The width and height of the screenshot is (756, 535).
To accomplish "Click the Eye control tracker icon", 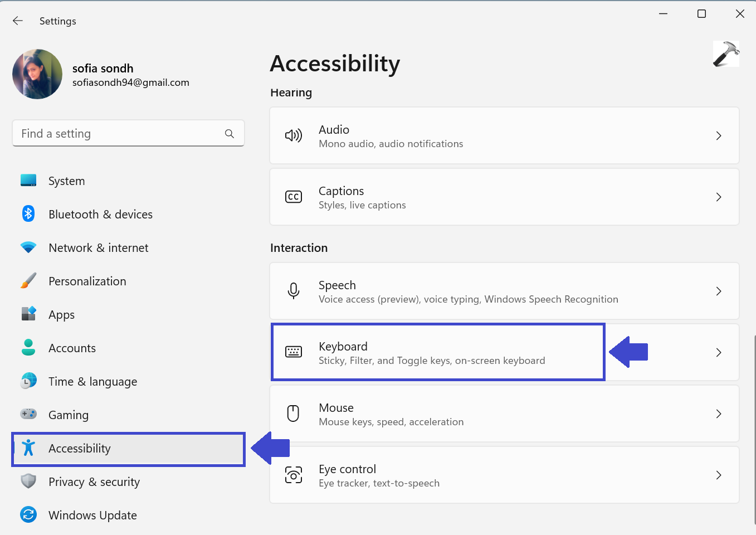I will click(x=294, y=475).
